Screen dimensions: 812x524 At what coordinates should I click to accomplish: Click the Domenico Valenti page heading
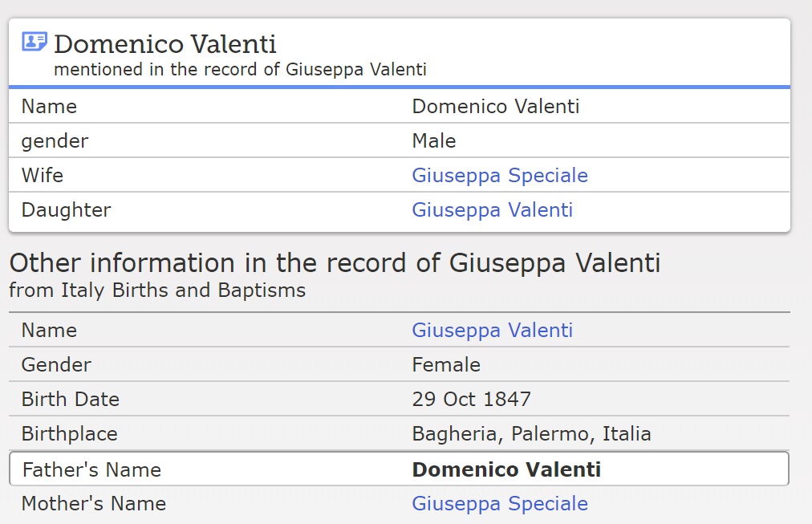(x=164, y=43)
